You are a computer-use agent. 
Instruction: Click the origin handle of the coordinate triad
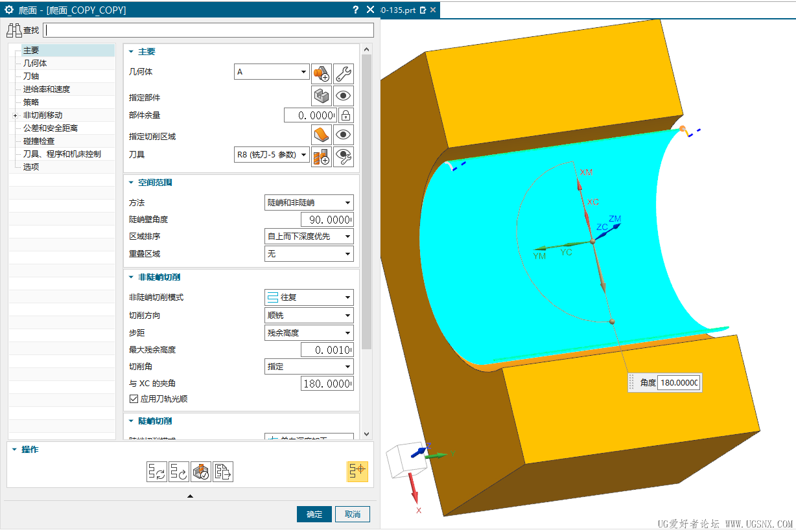(592, 242)
